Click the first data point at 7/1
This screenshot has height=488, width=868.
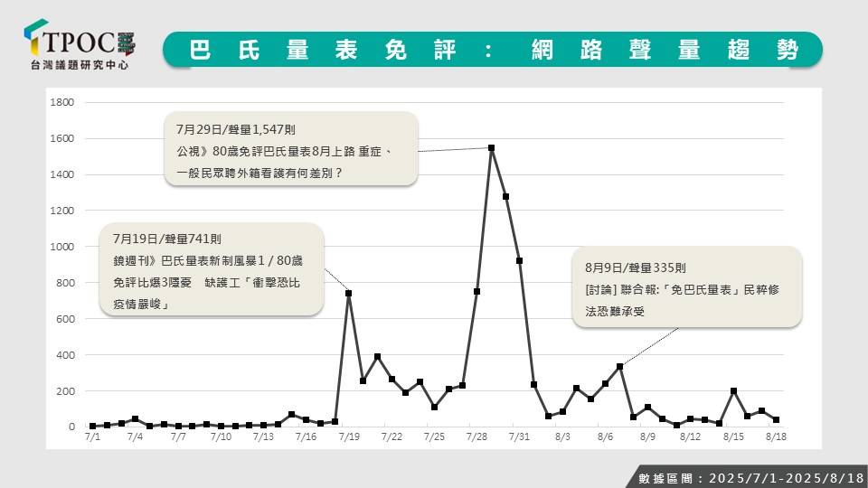(92, 426)
